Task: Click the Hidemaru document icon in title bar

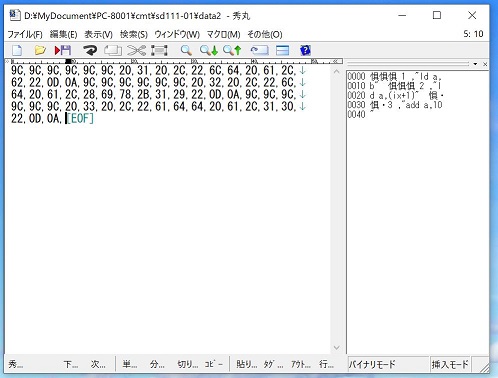Action: coord(14,15)
